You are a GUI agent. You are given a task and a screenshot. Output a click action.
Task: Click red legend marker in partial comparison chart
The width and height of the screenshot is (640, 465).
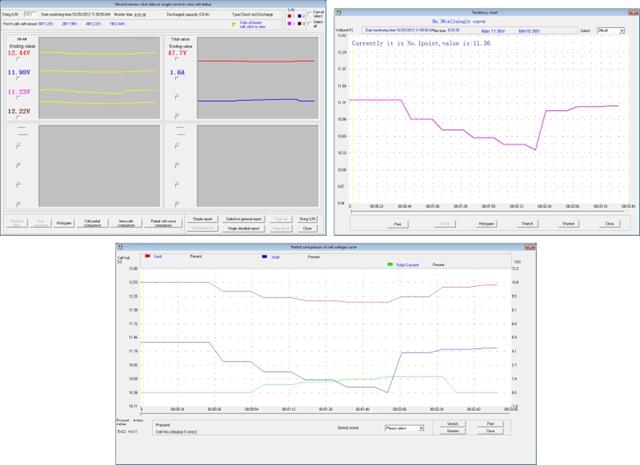pyautogui.click(x=149, y=256)
